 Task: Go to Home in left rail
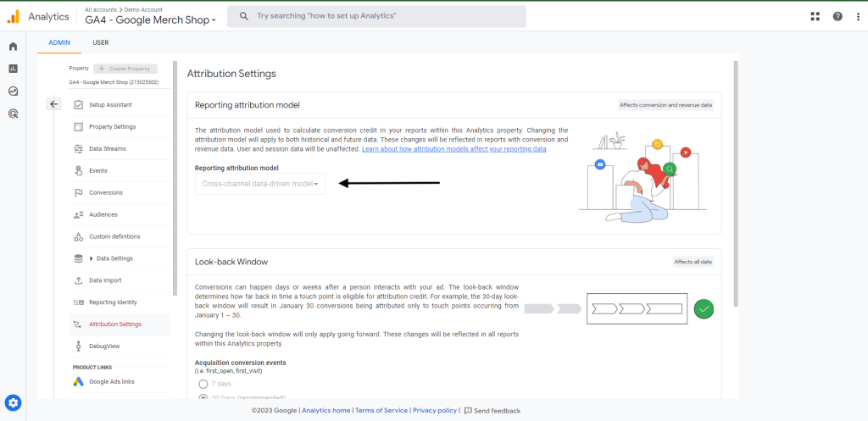tap(14, 47)
